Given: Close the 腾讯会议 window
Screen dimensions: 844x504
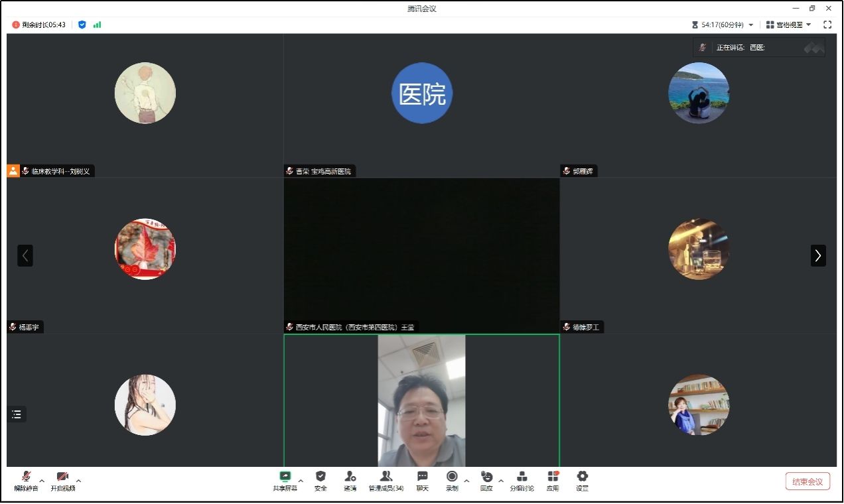Looking at the screenshot, I should [x=829, y=9].
